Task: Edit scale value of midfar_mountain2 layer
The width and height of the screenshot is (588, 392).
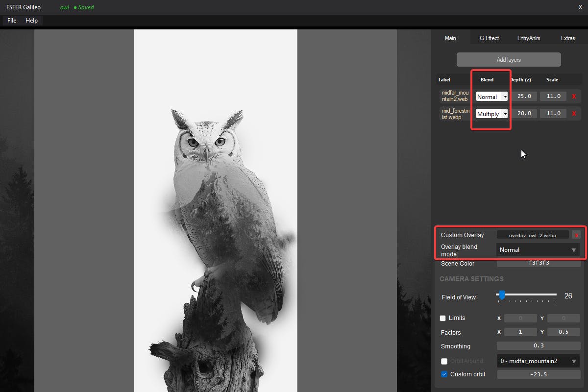Action: point(553,97)
